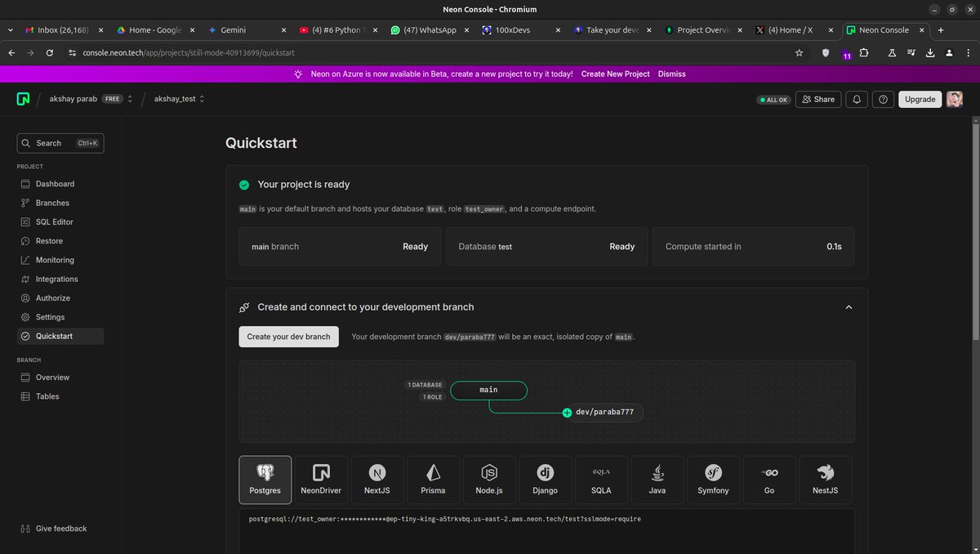Open Authorize in the sidebar
The width and height of the screenshot is (980, 554).
point(60,298)
